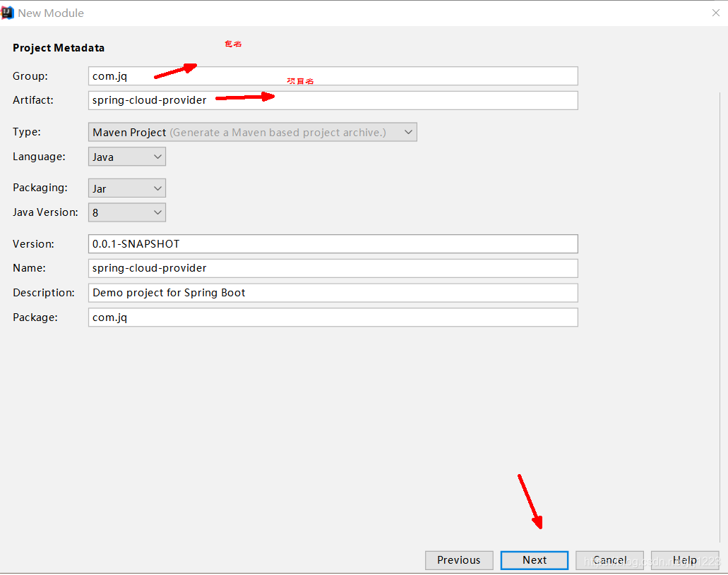Click the Project Metadata heading
The width and height of the screenshot is (728, 575).
59,48
